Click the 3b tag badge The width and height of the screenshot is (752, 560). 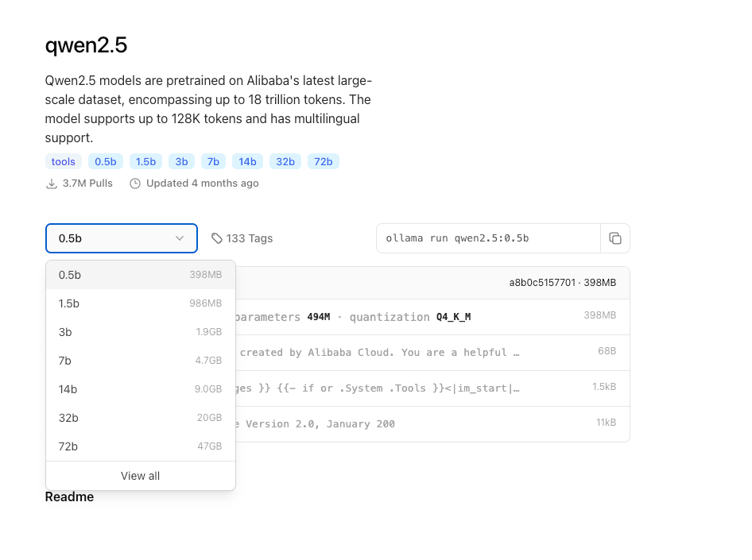tap(181, 161)
